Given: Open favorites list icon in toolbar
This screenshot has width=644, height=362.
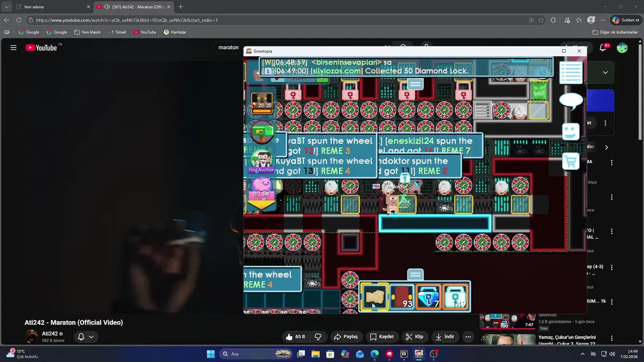Looking at the screenshot, I should pyautogui.click(x=579, y=20).
